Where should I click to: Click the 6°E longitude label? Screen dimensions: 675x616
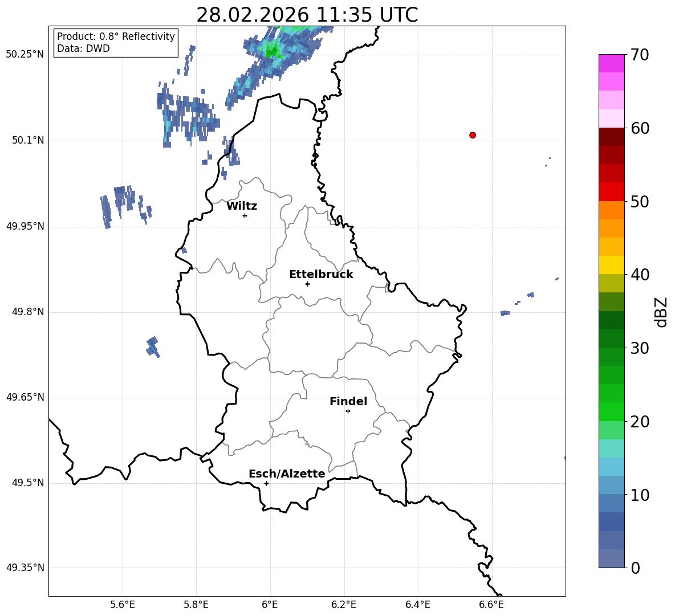(x=270, y=605)
